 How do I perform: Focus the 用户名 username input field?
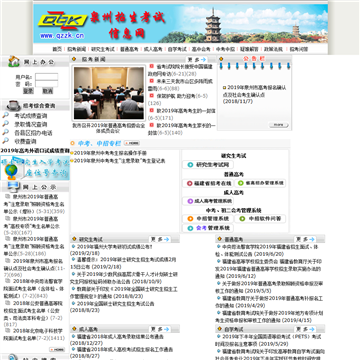tap(47, 77)
